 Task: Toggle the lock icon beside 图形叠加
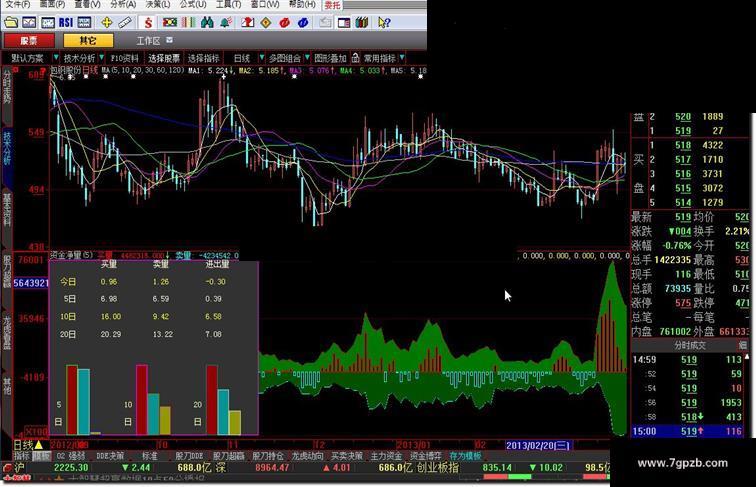pos(355,58)
